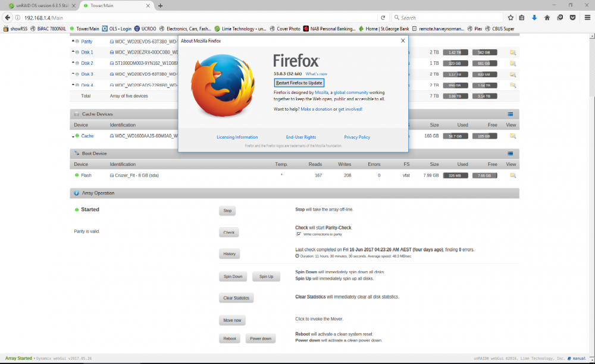Click Restart Firefox to Update button
The height and width of the screenshot is (364, 595).
pos(299,83)
